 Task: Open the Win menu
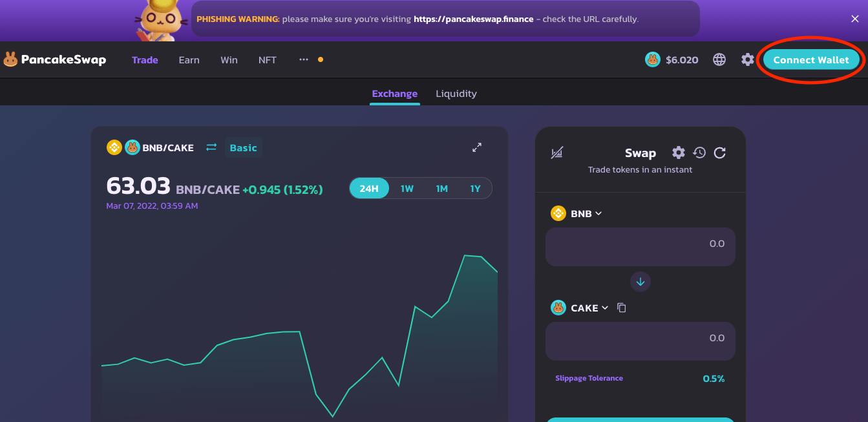click(x=229, y=60)
